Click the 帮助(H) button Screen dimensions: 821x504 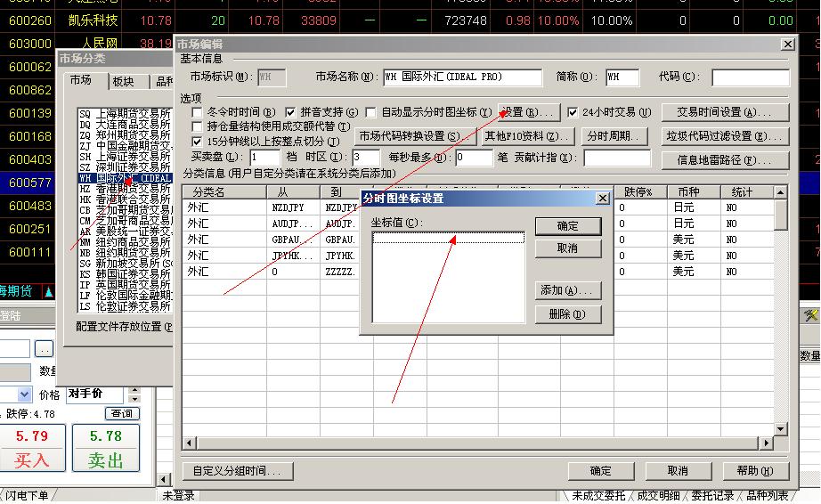tap(755, 471)
